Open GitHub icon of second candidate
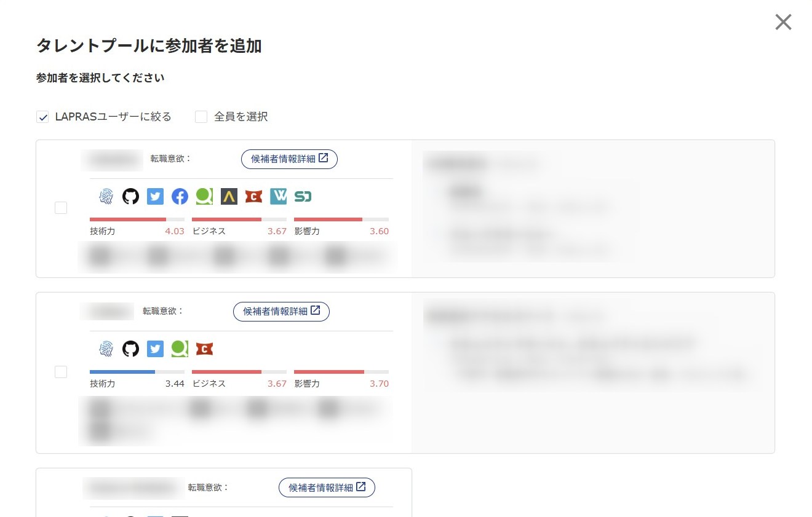 pyautogui.click(x=130, y=349)
